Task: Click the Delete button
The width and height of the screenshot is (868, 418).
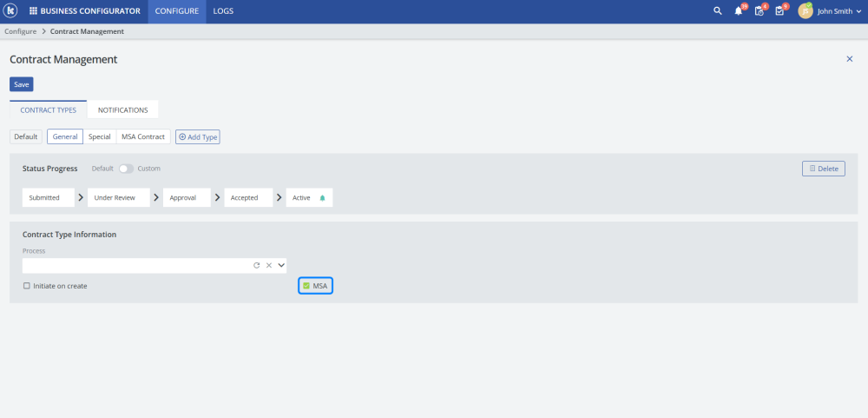Action: [x=823, y=169]
